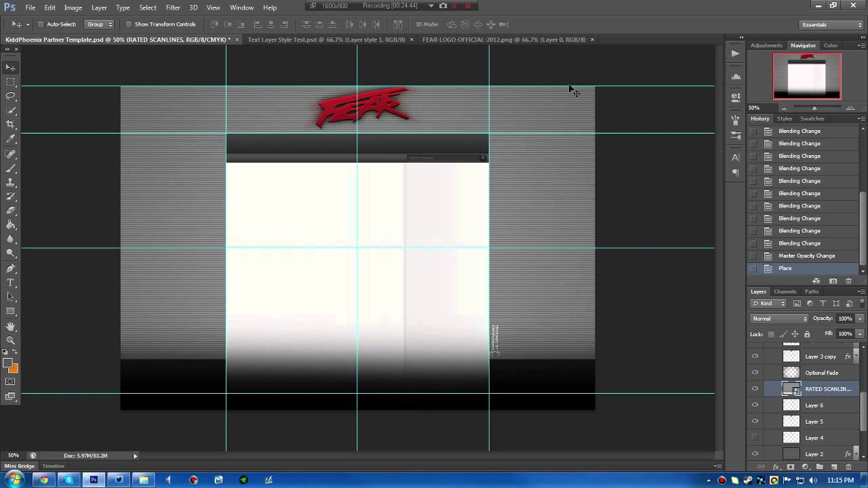Open the Auto-Select Group dropdown

tap(99, 24)
